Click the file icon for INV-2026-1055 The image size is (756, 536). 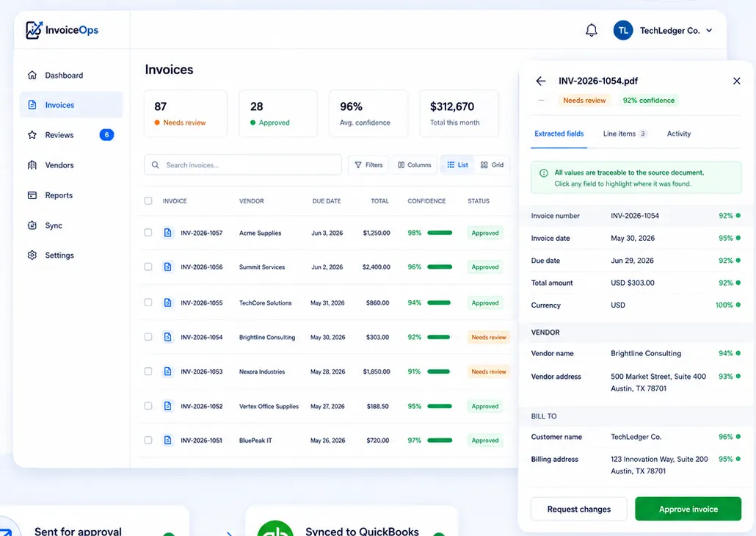click(167, 303)
